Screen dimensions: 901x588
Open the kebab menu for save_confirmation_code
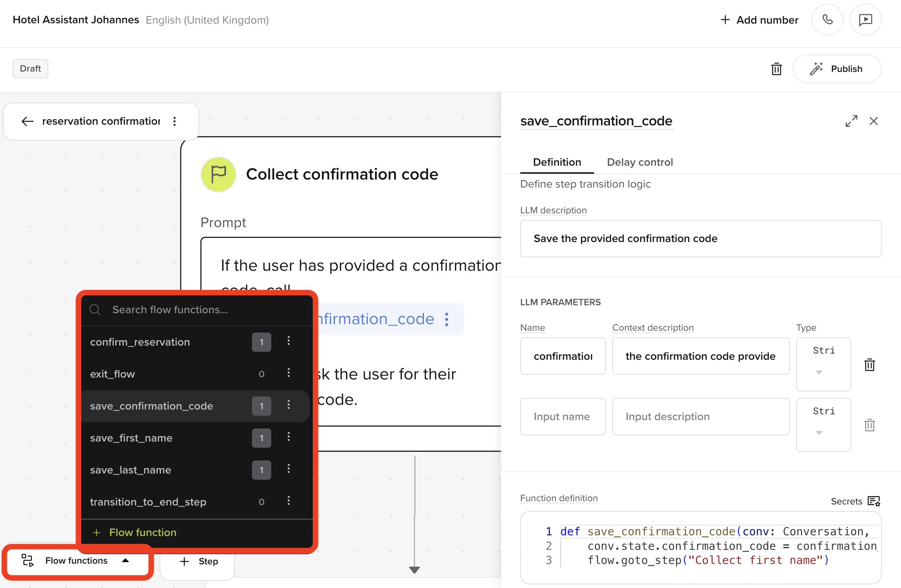tap(289, 405)
